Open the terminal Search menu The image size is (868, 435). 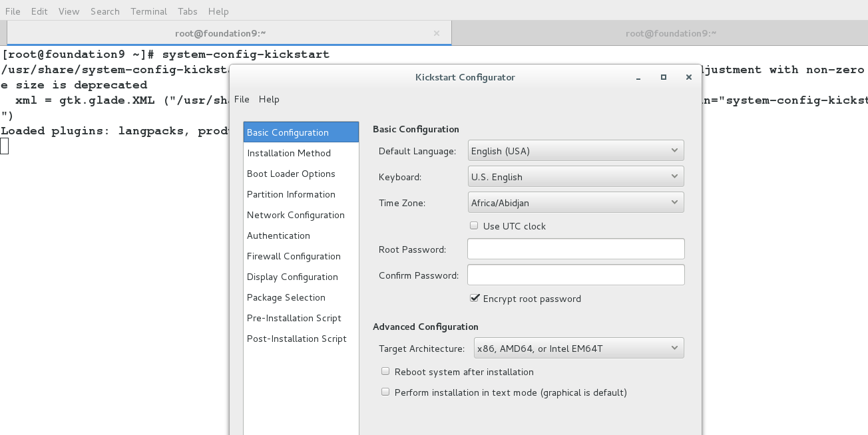105,11
